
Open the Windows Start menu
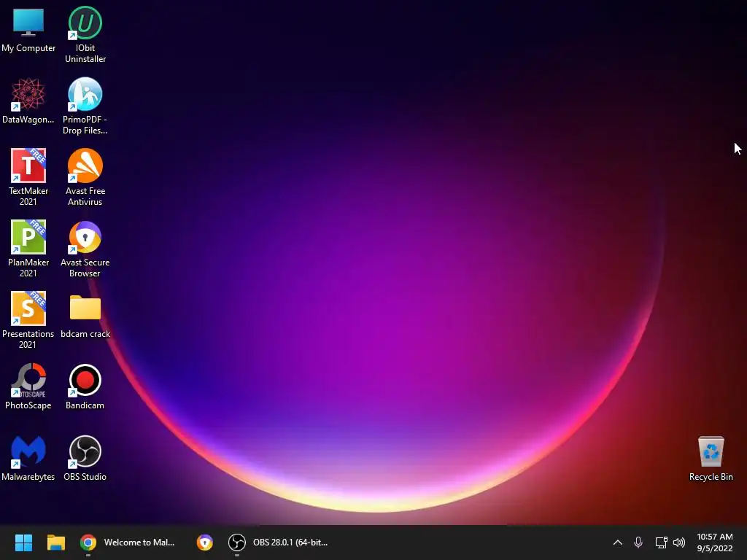click(x=23, y=542)
